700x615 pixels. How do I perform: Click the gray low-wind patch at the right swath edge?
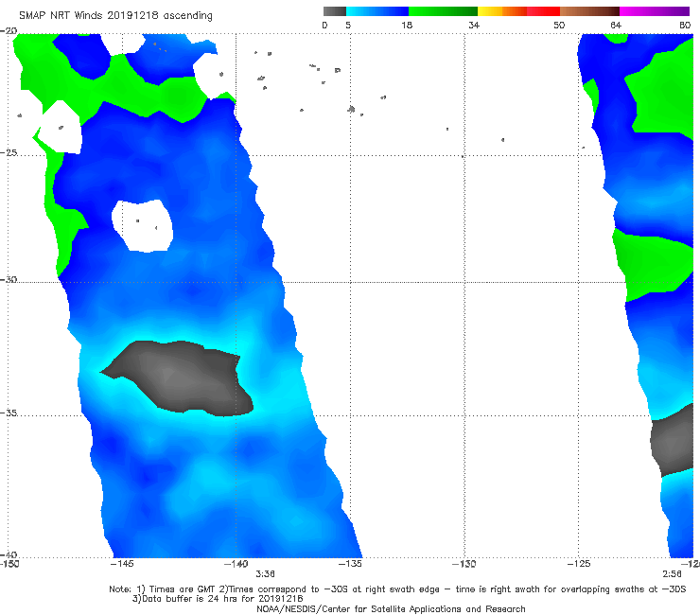(673, 440)
